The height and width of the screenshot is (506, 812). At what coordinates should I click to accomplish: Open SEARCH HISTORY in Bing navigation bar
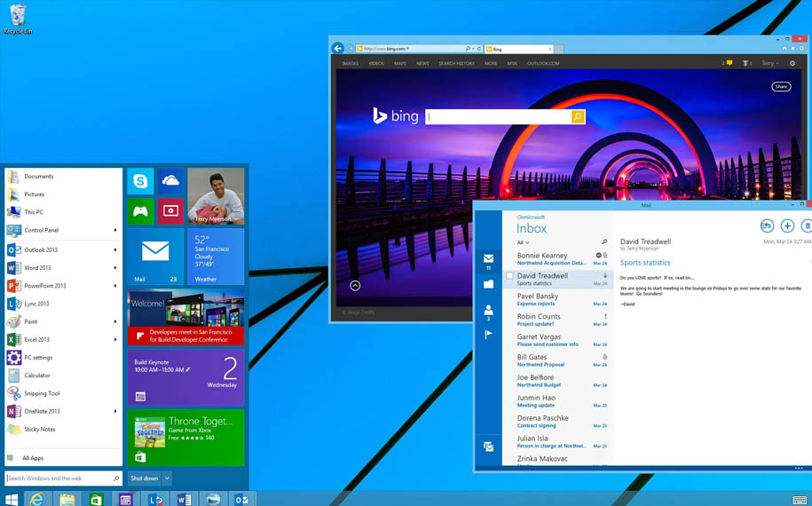tap(456, 64)
